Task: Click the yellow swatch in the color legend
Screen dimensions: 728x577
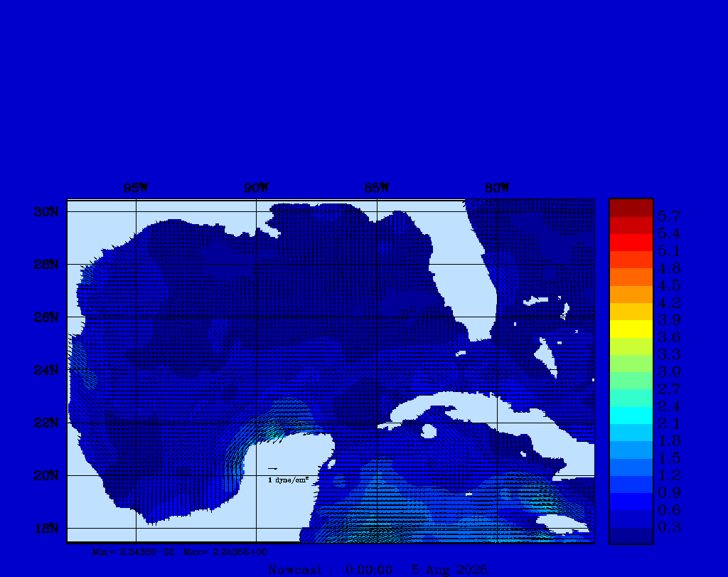Action: (631, 329)
